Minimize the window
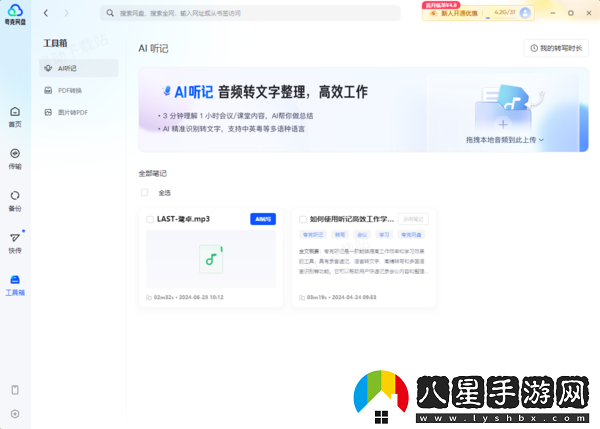Screen dimensions: 600x429 point(553,13)
